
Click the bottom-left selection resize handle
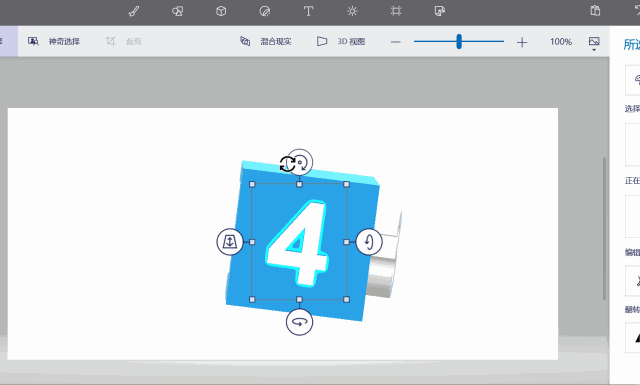[x=252, y=300]
